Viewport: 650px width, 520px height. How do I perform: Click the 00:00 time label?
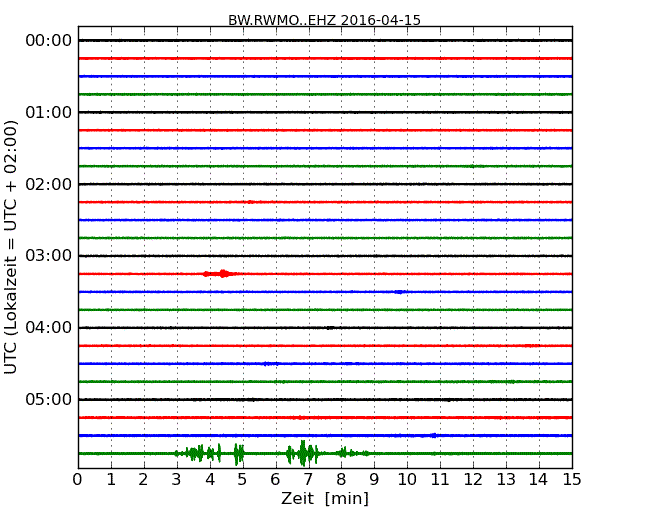(49, 41)
